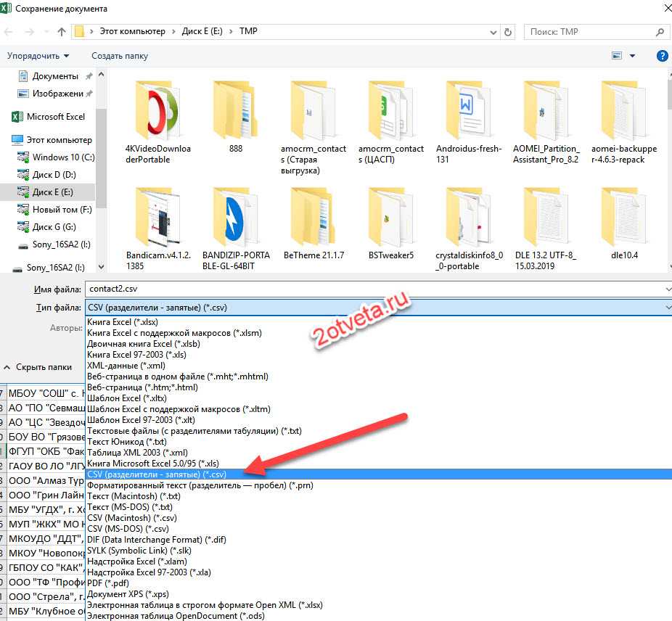Click the forward navigation arrow
This screenshot has height=621, width=672.
tap(29, 32)
